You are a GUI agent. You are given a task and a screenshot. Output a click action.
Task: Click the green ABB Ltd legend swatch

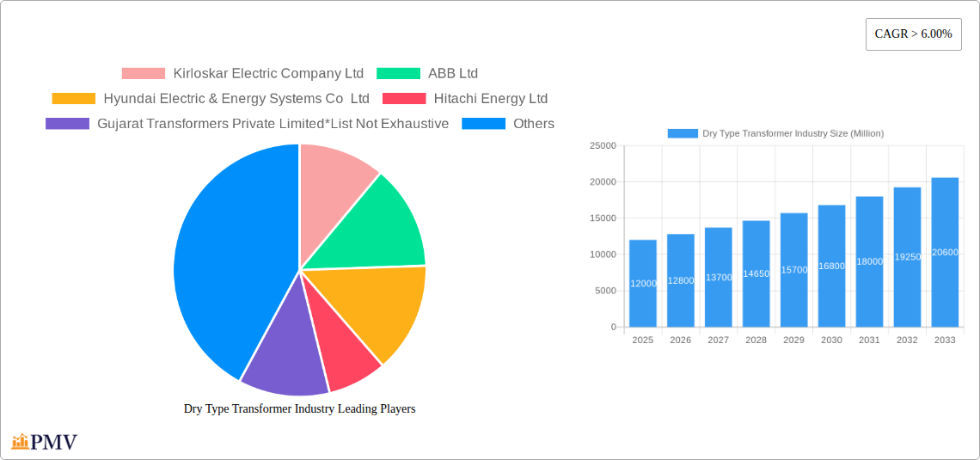point(398,73)
